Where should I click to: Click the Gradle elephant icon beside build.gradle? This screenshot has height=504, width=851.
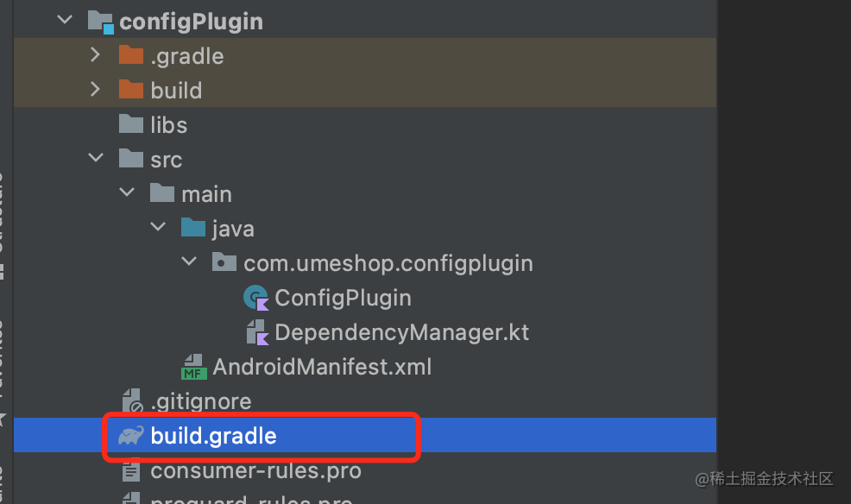tap(132, 436)
